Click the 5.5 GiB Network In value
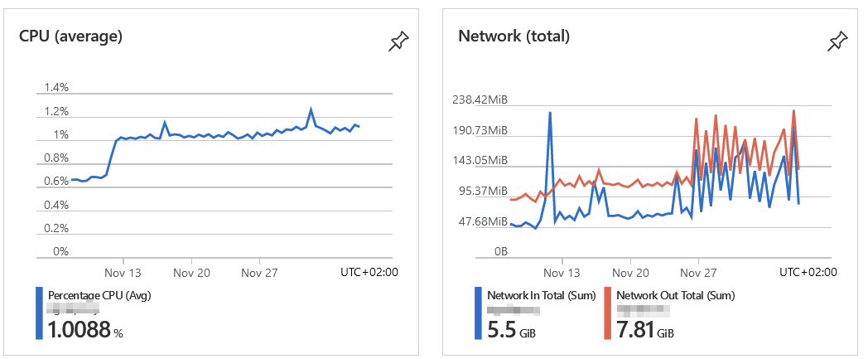868x359 pixels. point(512,330)
